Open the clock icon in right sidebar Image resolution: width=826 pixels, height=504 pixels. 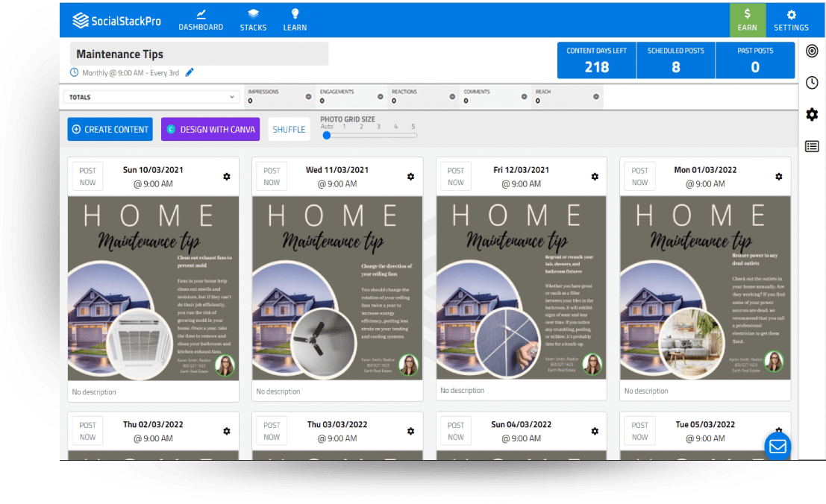pyautogui.click(x=813, y=83)
